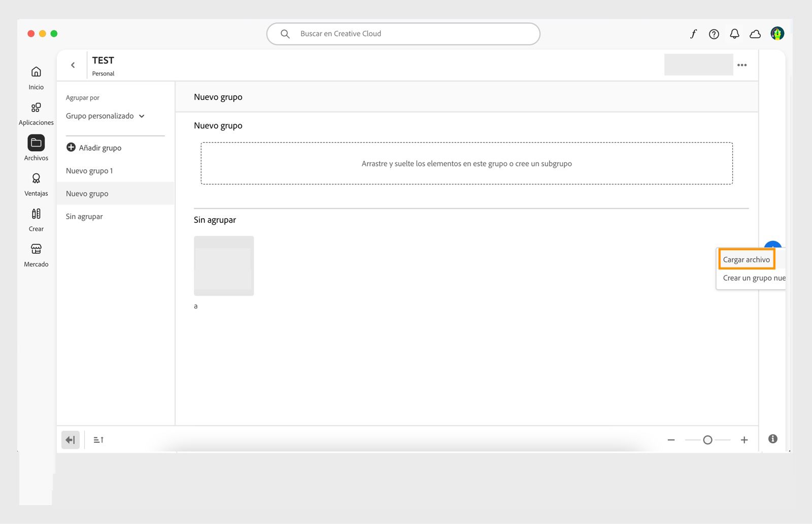Viewport: 812px width, 524px height.
Task: Click the plus icon beside Añadir grupo
Action: click(71, 147)
